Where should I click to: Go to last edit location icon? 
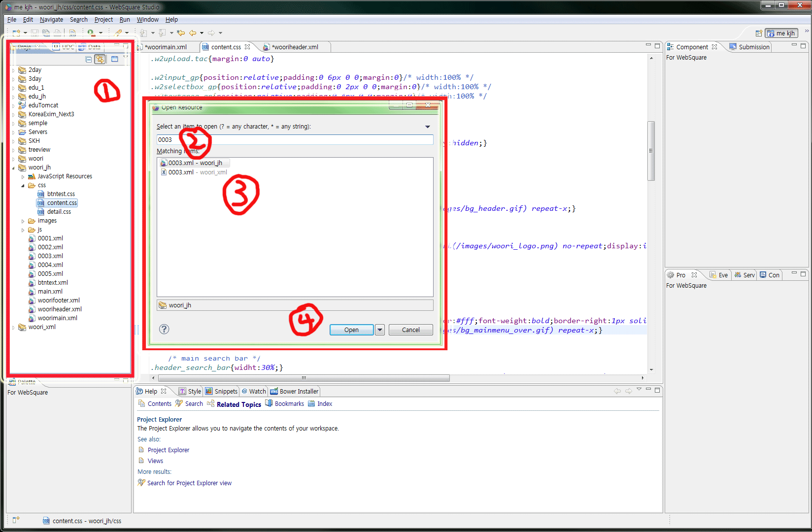click(181, 33)
